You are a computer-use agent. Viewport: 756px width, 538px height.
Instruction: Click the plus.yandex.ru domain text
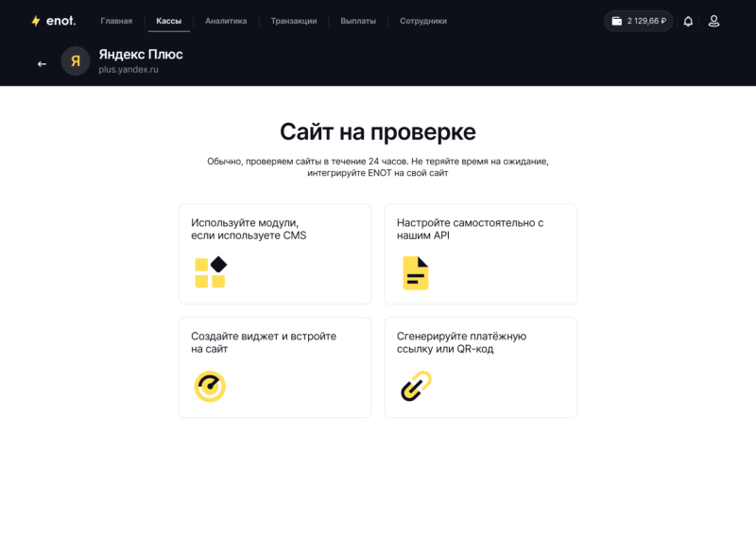coord(129,69)
